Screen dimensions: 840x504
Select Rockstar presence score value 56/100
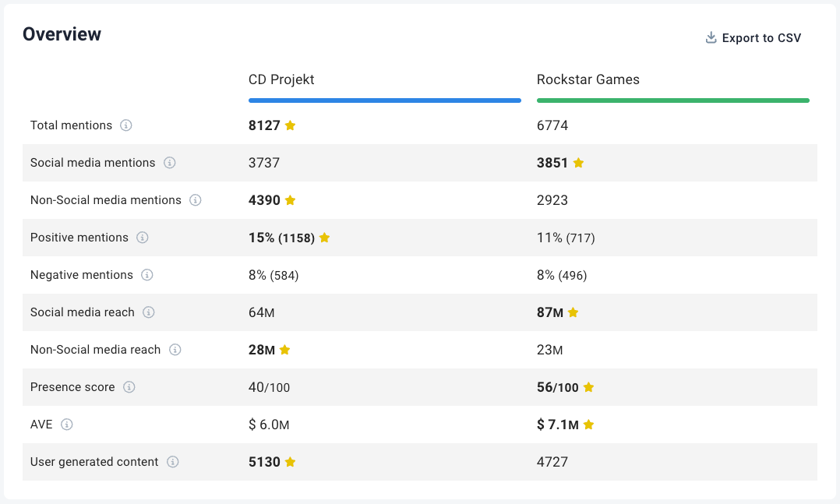(558, 387)
